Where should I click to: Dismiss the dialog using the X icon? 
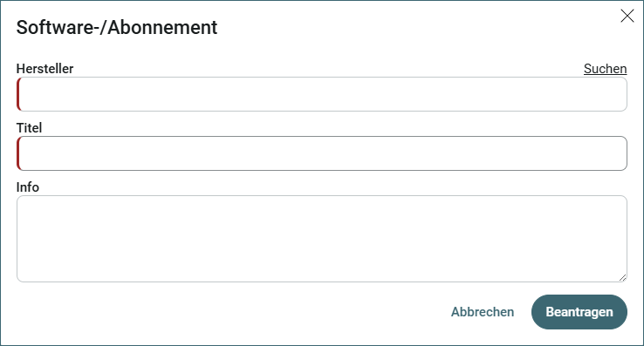[x=627, y=16]
